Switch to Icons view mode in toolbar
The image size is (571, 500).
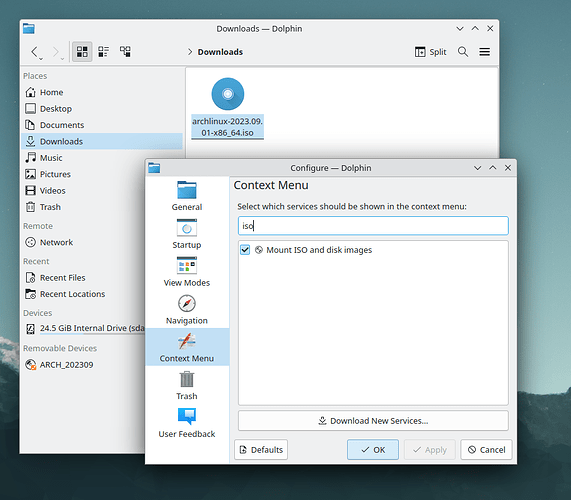pos(82,52)
